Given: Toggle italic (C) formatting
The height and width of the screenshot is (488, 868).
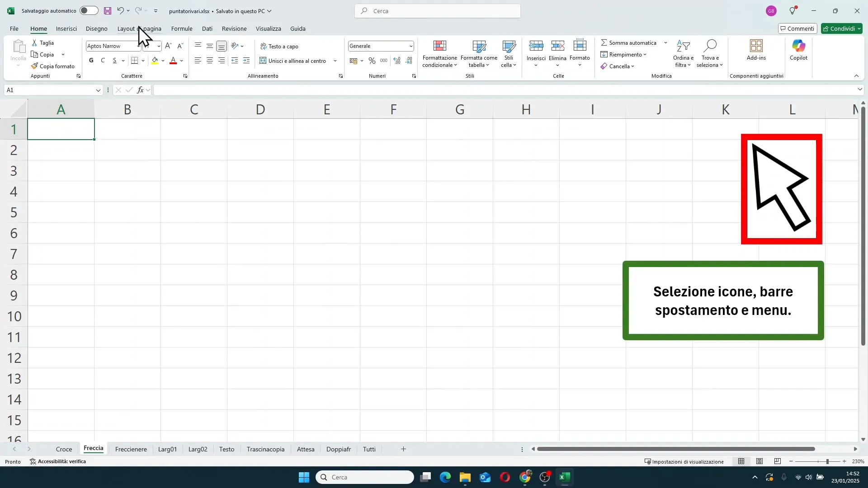Looking at the screenshot, I should coord(103,61).
